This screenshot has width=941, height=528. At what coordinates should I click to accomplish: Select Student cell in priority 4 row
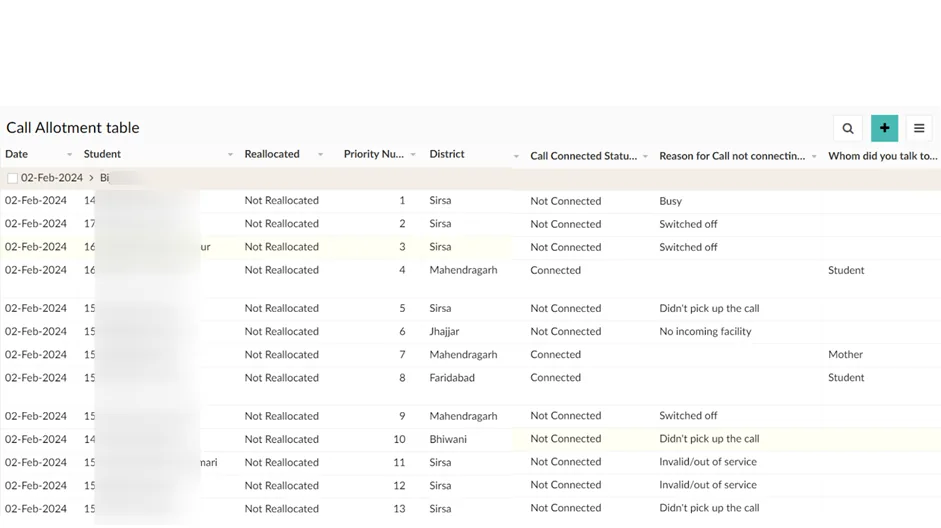[x=846, y=270]
